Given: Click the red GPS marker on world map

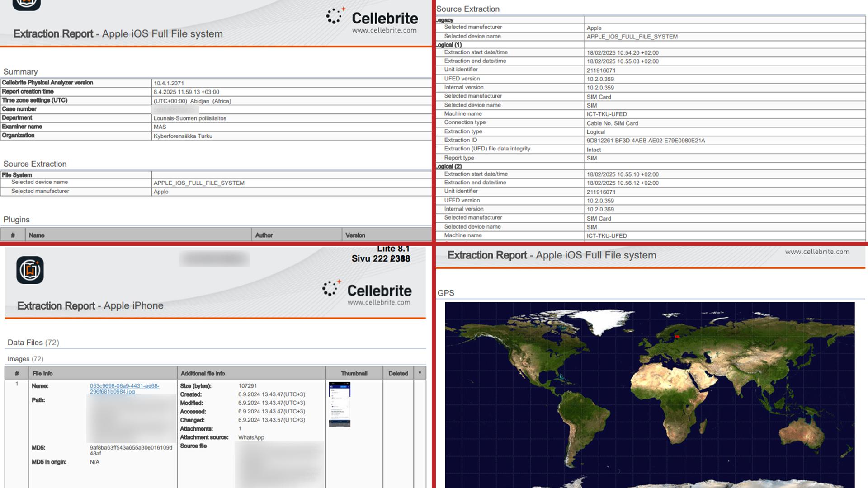Looking at the screenshot, I should coord(677,336).
